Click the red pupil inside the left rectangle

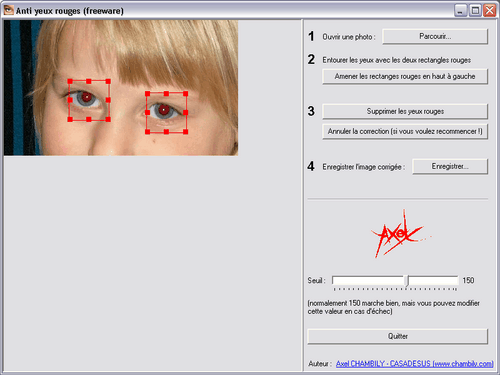pos(87,97)
